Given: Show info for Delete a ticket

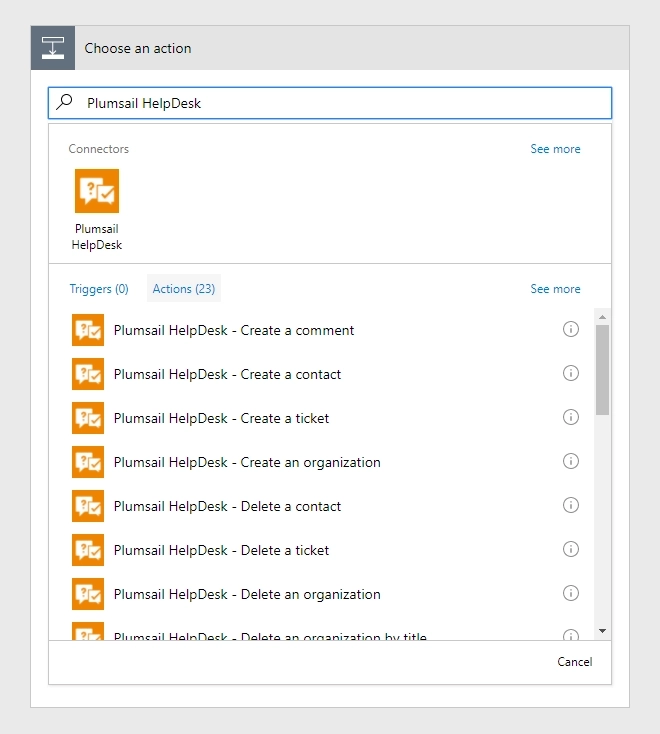Looking at the screenshot, I should tap(571, 549).
